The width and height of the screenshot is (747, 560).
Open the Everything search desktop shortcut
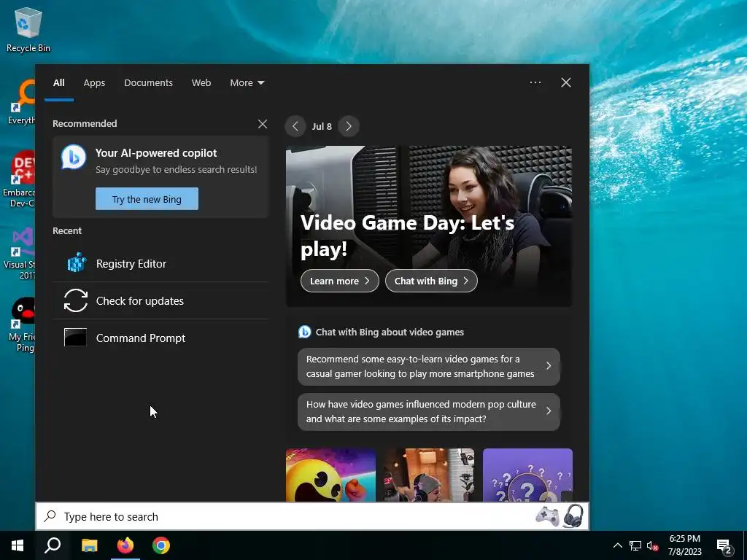(x=22, y=102)
